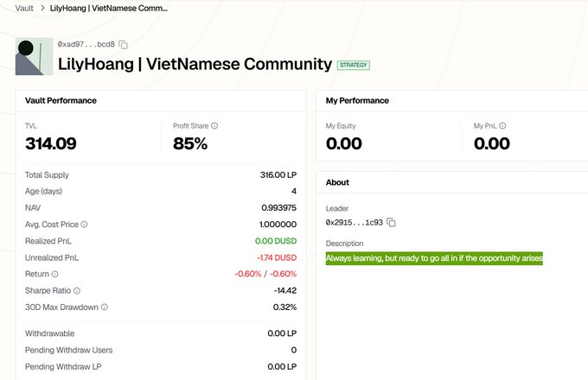Click the Age (days) label
Image resolution: width=588 pixels, height=380 pixels.
(x=43, y=192)
